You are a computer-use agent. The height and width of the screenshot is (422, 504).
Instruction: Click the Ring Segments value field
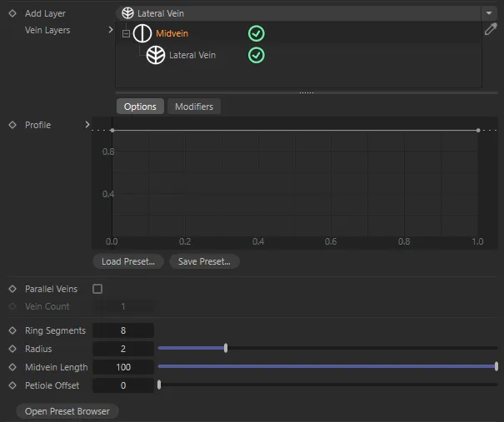point(123,330)
